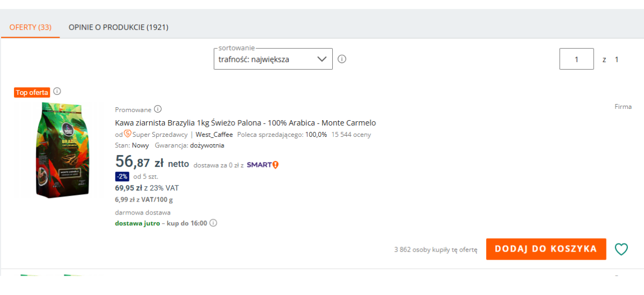Click '3 862 osoby kupiły tę ofertę' text
The width and height of the screenshot is (644, 295).
pos(436,249)
